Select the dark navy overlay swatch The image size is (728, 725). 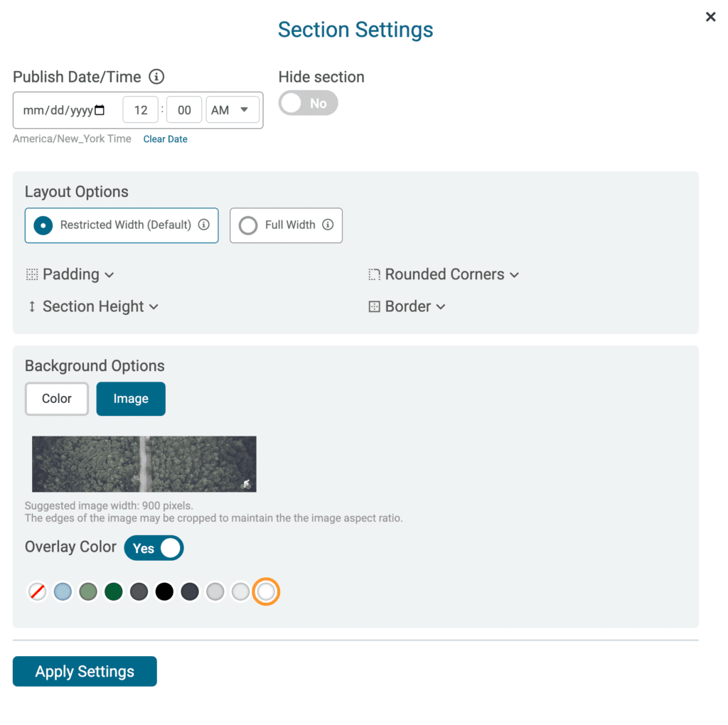(x=189, y=592)
